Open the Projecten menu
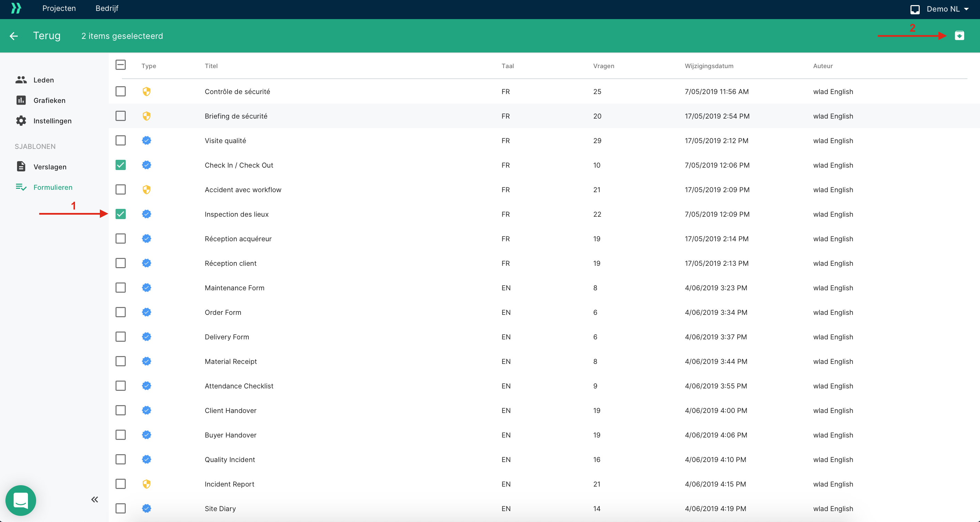Screen dimensions: 980x522 (x=59, y=9)
